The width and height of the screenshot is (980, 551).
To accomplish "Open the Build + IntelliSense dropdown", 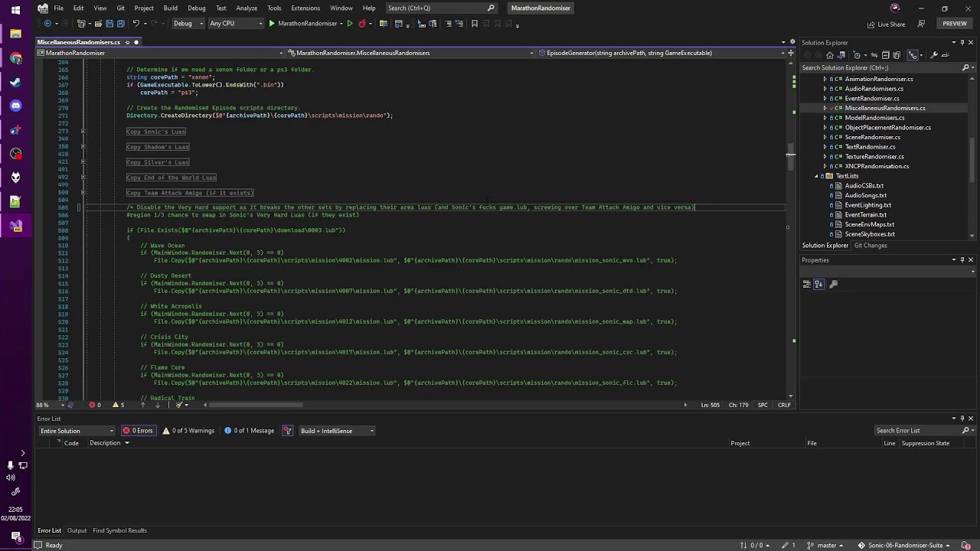I will [337, 431].
